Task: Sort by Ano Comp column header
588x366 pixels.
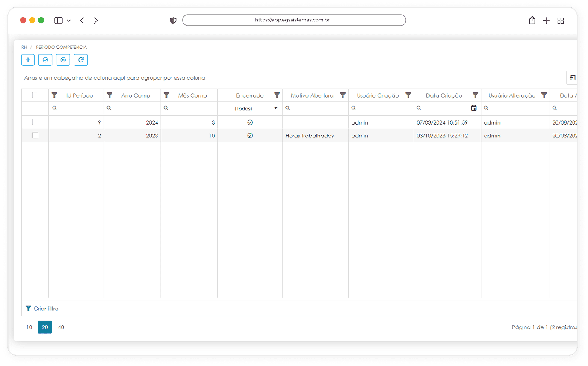Action: click(136, 95)
